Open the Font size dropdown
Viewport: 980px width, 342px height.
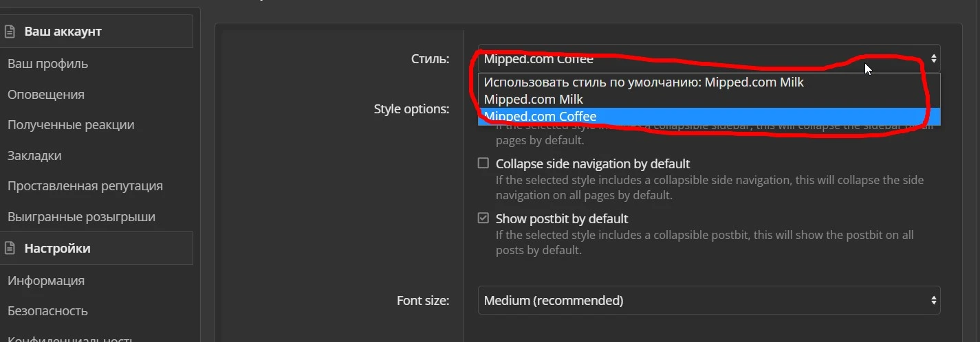709,300
